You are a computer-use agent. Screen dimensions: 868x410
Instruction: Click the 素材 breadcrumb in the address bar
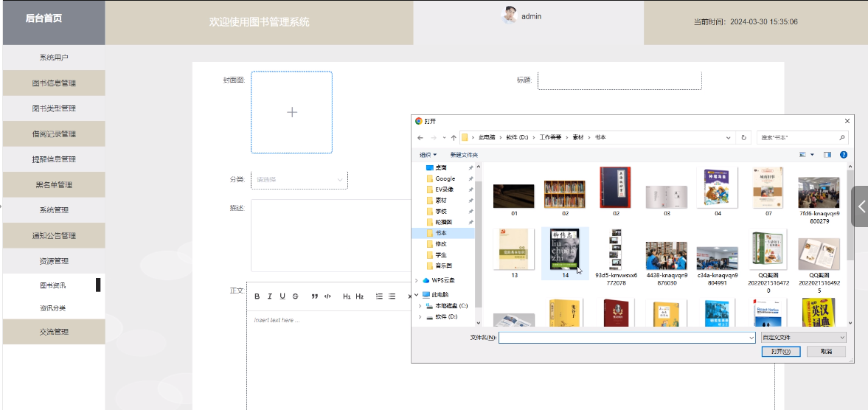[x=578, y=137]
